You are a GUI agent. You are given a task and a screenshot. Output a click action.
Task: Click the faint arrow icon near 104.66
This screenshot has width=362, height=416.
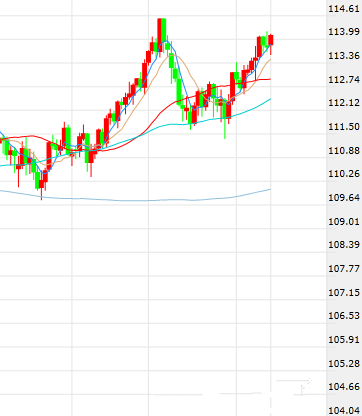pos(306,386)
